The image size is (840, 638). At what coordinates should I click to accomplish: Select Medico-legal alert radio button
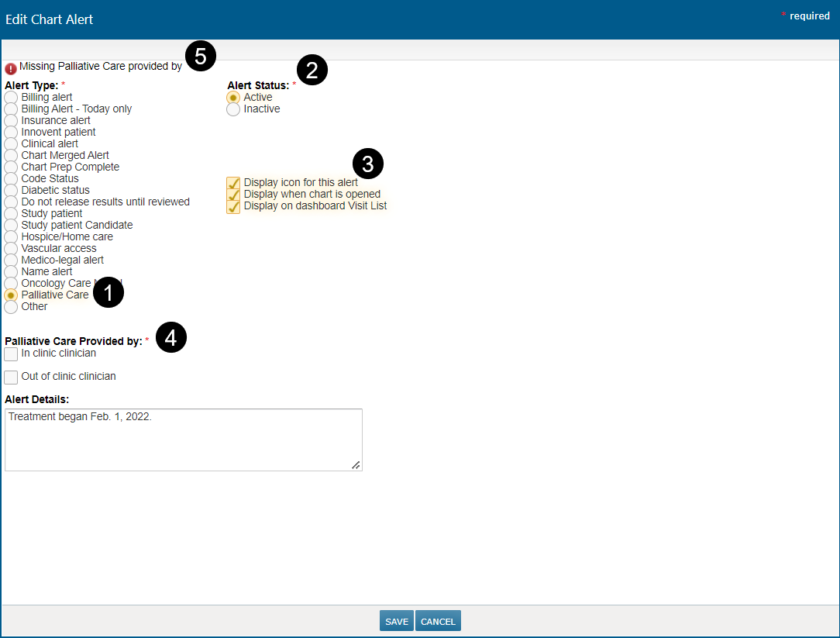tap(11, 260)
